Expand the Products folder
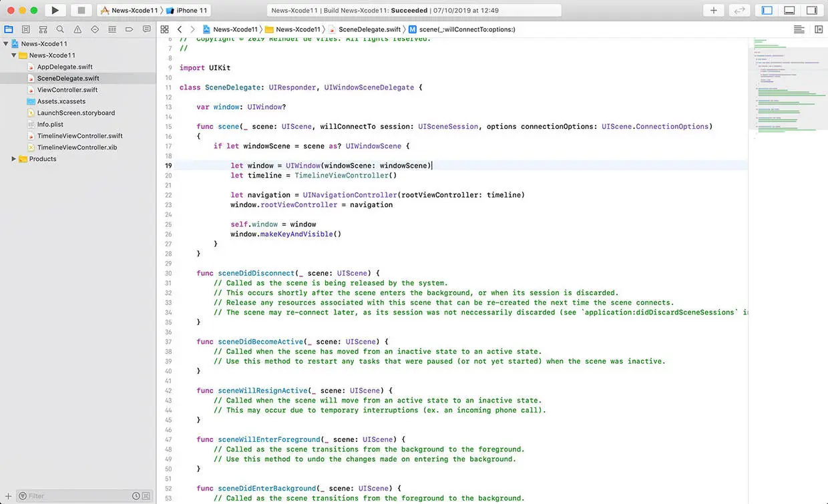Image resolution: width=828 pixels, height=504 pixels. [x=14, y=159]
